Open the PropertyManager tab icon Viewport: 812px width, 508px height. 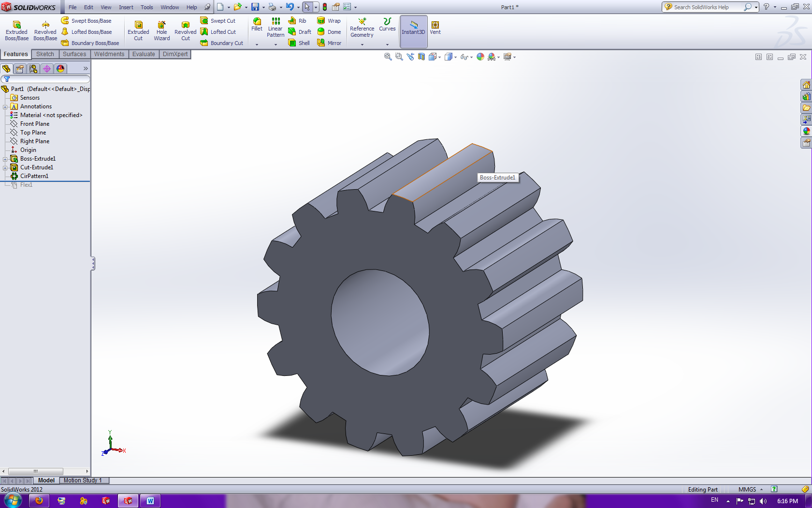[20, 69]
